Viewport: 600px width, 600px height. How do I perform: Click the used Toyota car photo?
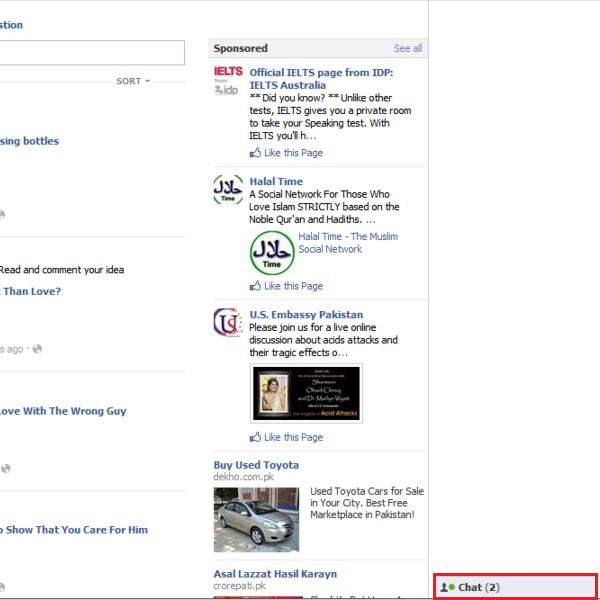[x=256, y=519]
